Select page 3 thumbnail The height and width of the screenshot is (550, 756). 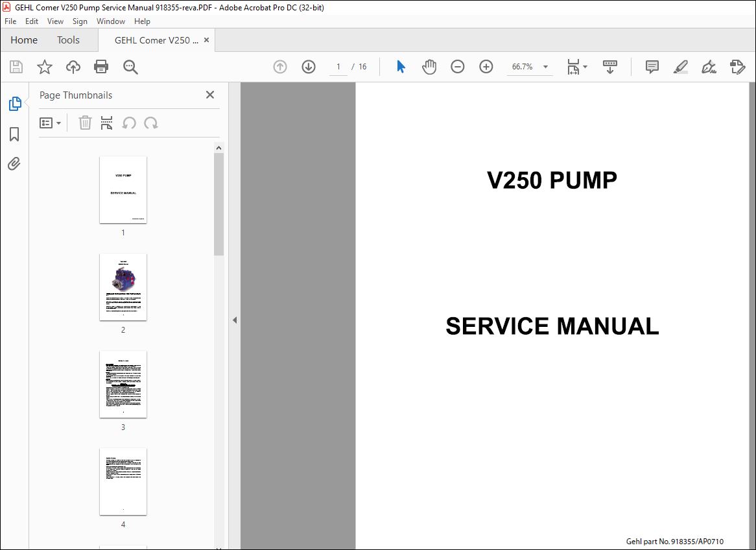pyautogui.click(x=123, y=385)
